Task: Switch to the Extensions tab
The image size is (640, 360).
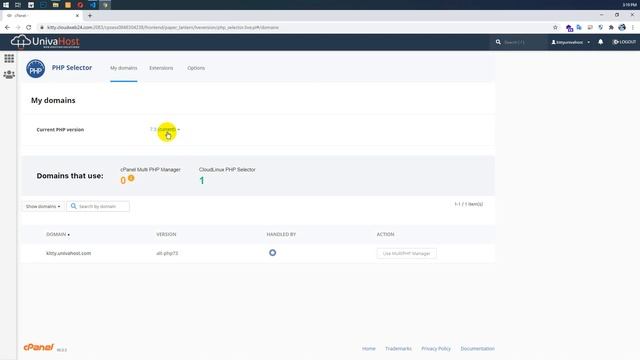Action: (161, 68)
